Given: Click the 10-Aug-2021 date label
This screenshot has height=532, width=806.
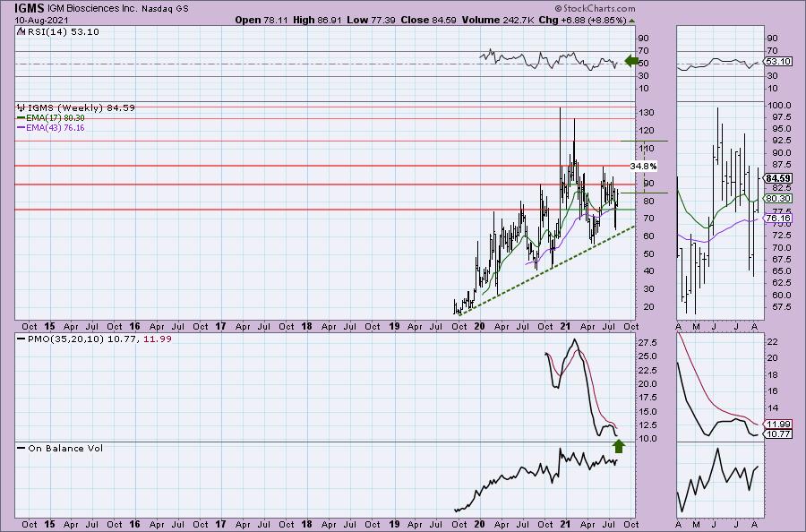Looking at the screenshot, I should (x=41, y=21).
